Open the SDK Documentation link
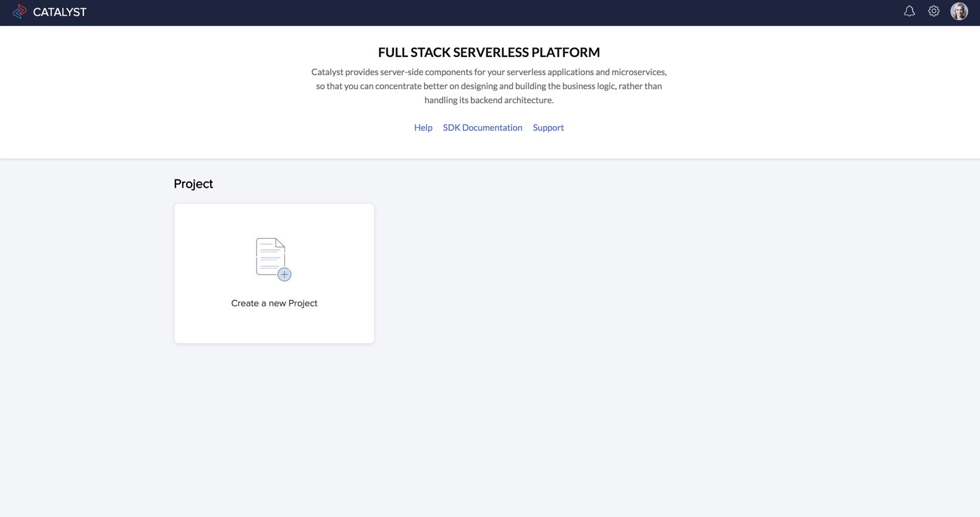 click(x=482, y=127)
